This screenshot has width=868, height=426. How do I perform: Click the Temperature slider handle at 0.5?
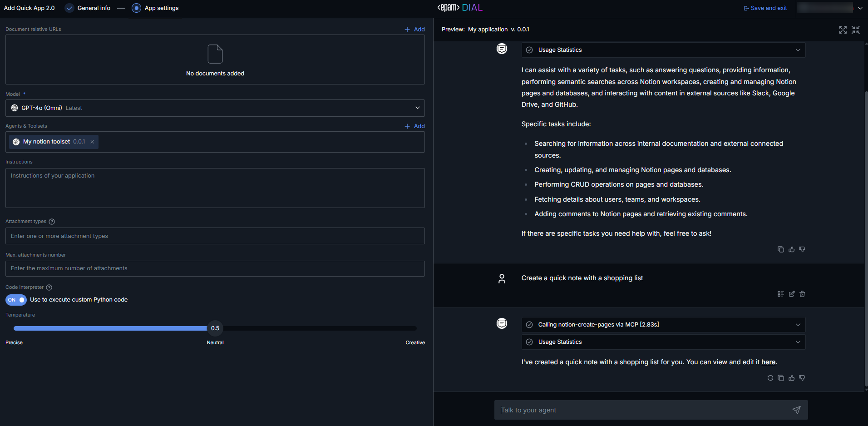215,328
